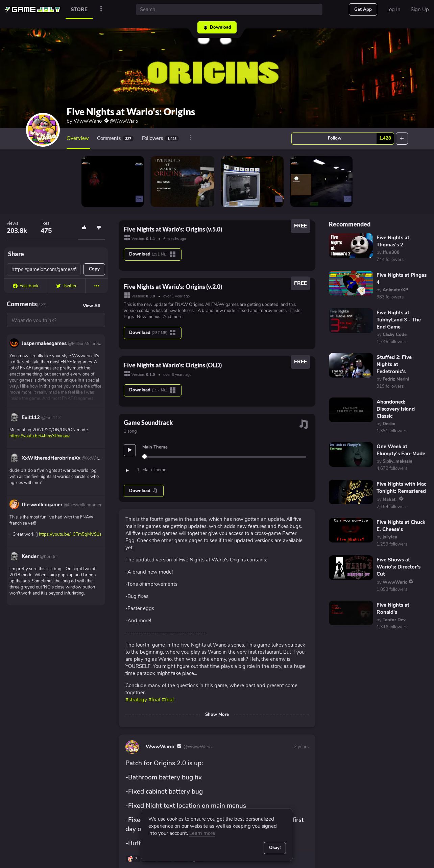Open the Sign Up link

click(419, 9)
